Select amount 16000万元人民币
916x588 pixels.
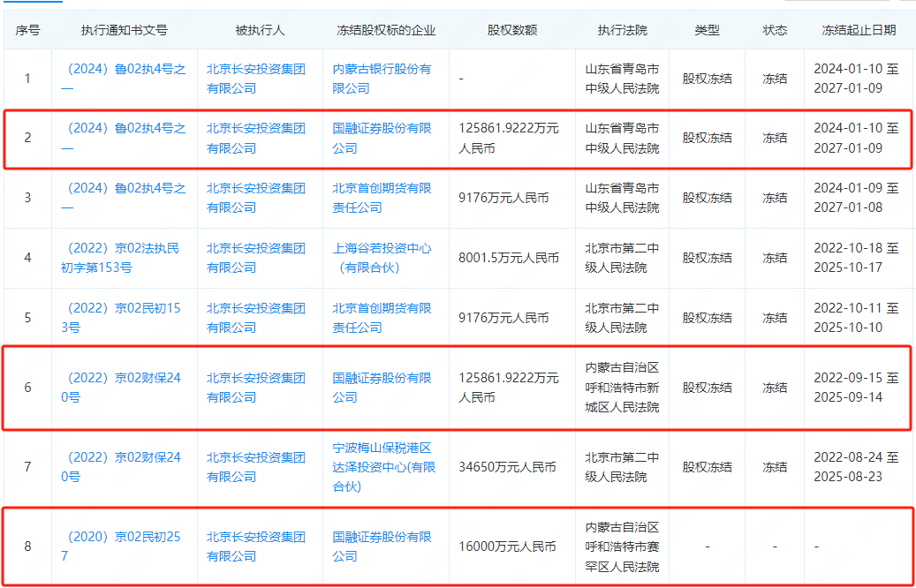[507, 547]
